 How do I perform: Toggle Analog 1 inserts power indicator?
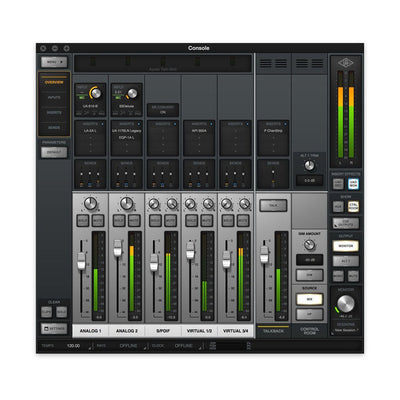[102, 124]
